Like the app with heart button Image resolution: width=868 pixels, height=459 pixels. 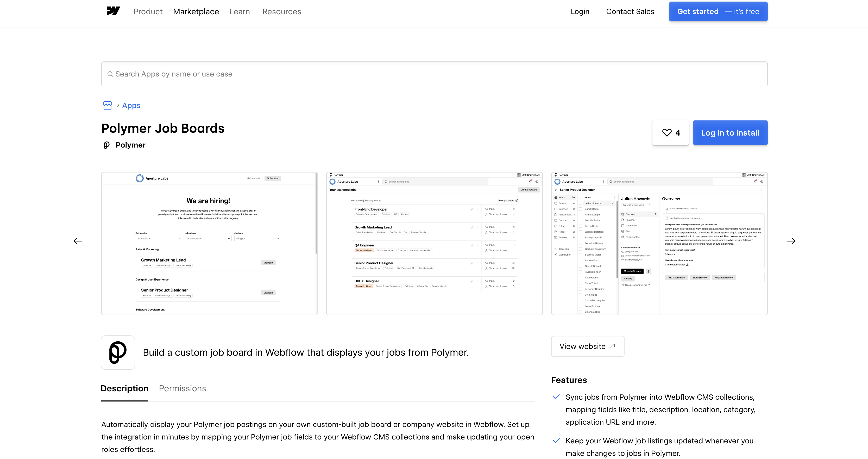tap(671, 133)
